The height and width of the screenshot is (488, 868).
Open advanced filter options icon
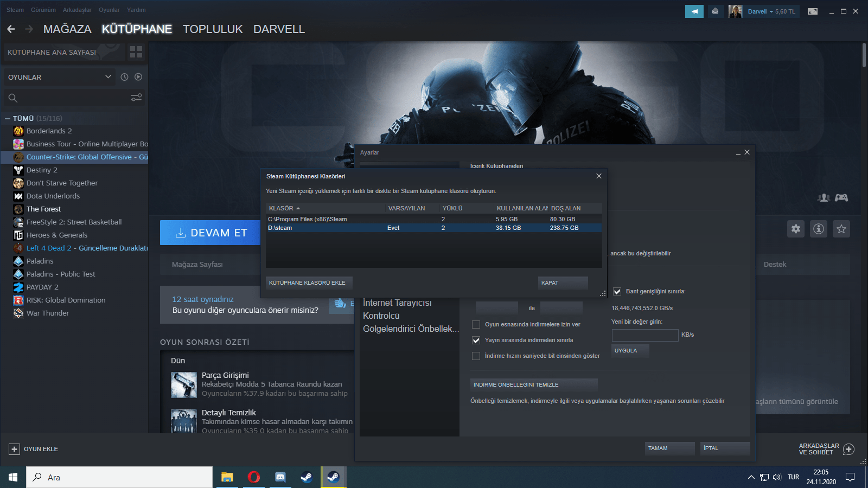pos(136,98)
